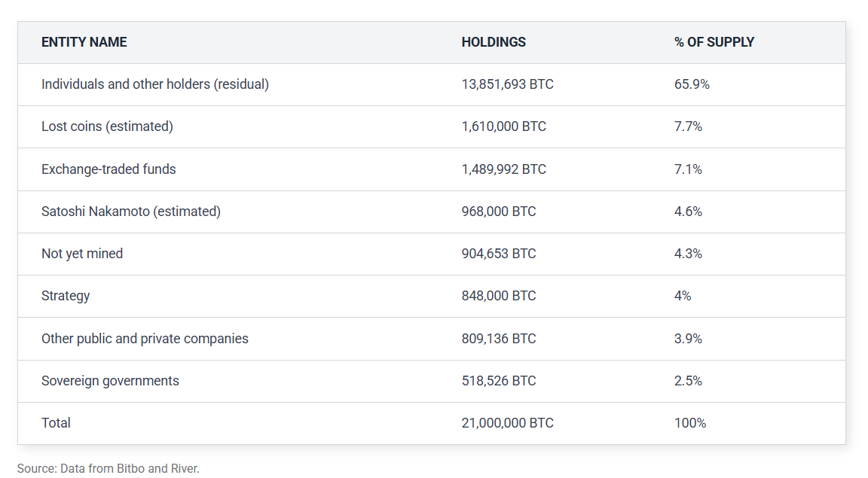868x478 pixels.
Task: Select the 'Total' row label
Action: (56, 423)
